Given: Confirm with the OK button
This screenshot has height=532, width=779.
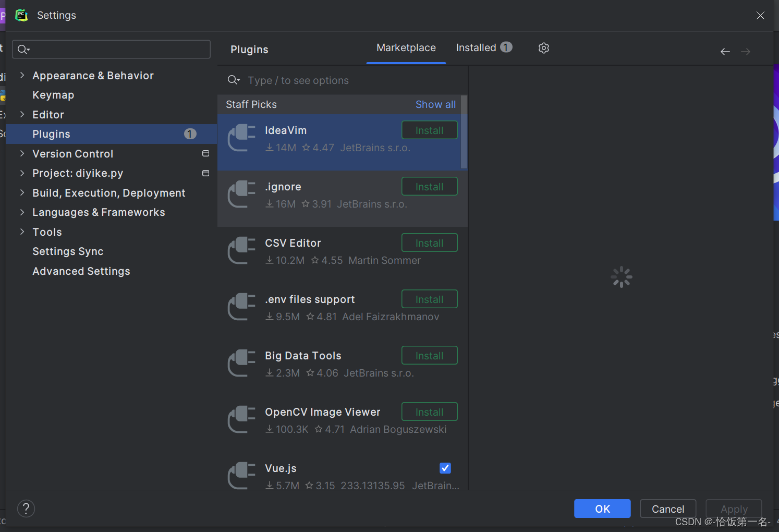Looking at the screenshot, I should pos(602,509).
